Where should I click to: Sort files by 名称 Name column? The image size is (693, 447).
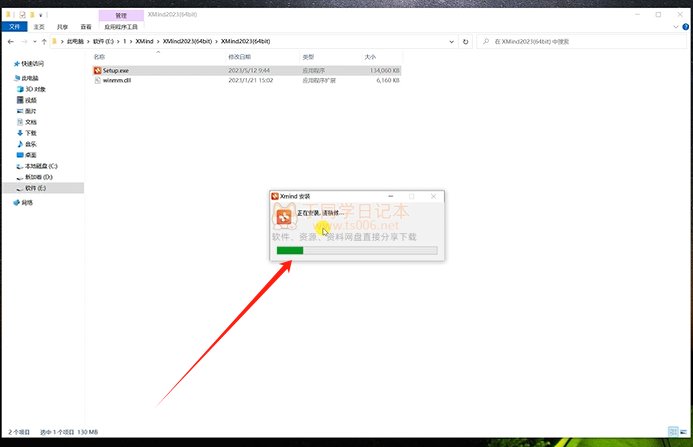99,57
